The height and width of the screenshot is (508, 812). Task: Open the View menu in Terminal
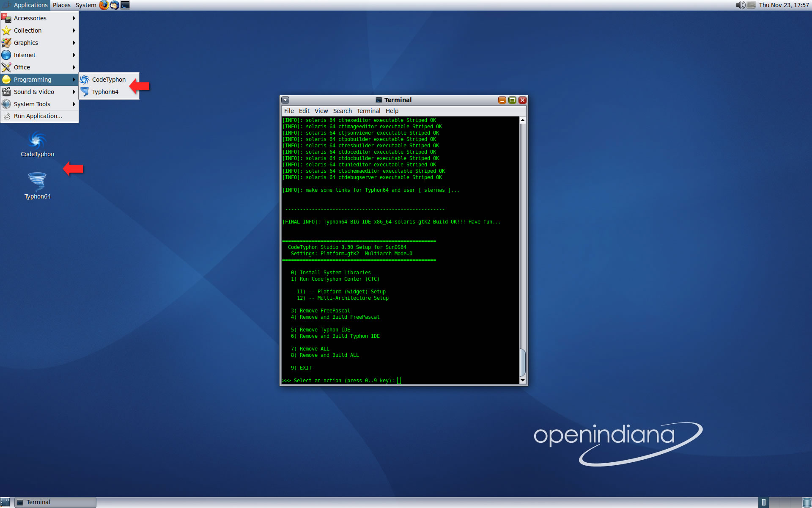(321, 111)
